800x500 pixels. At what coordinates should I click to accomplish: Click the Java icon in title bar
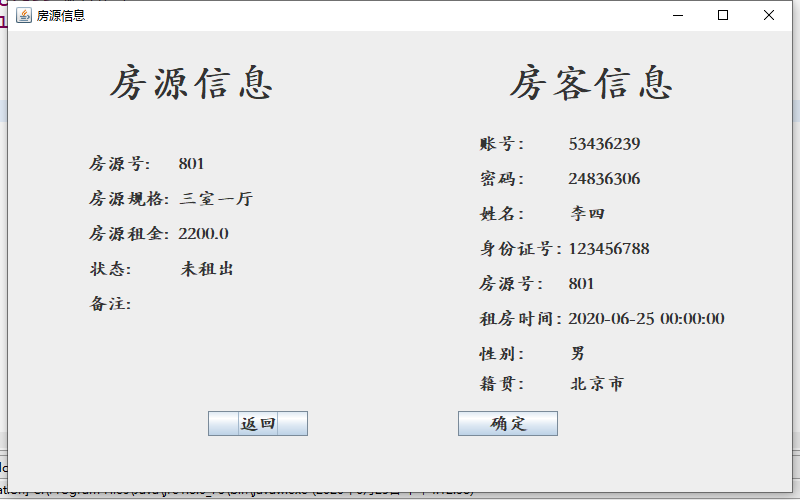(23, 15)
